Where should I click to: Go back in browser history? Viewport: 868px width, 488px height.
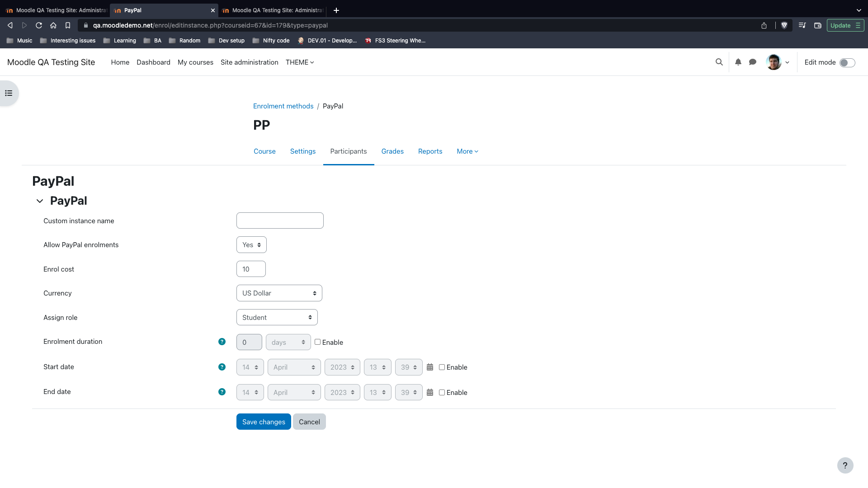pos(10,25)
